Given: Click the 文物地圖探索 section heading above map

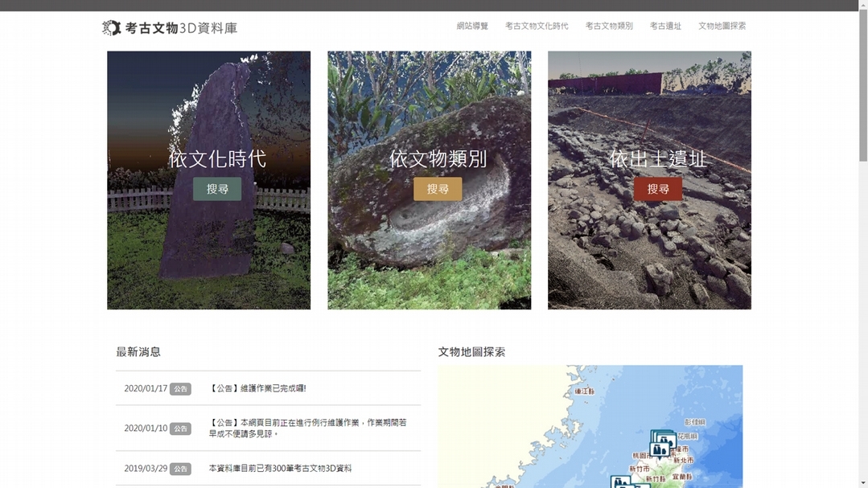Looking at the screenshot, I should point(471,352).
